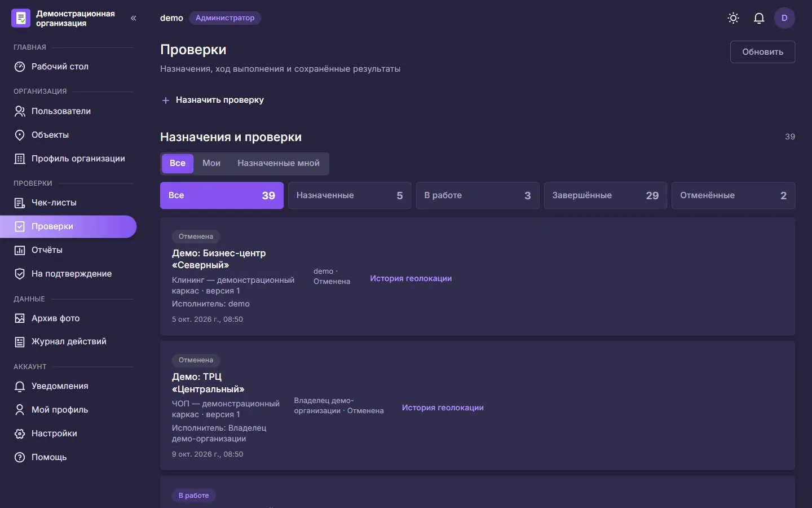The image size is (812, 508).
Task: Click the Помощь question mark icon
Action: click(x=20, y=457)
